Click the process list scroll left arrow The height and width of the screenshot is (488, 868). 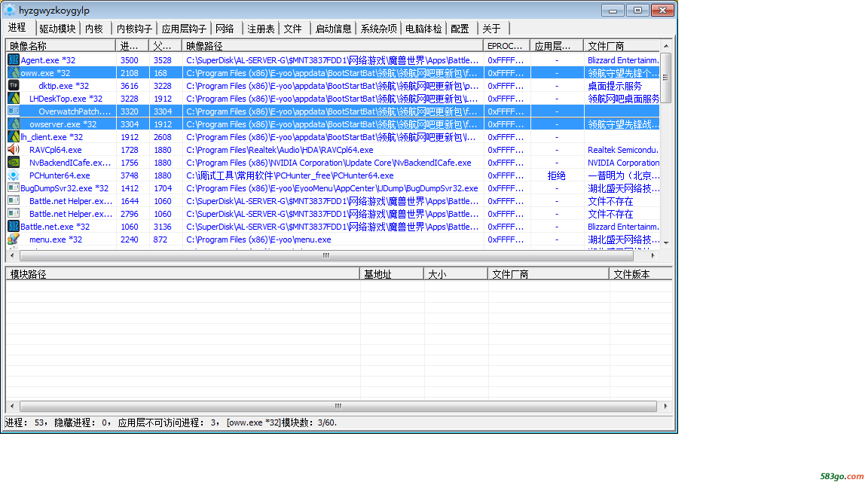[x=12, y=255]
